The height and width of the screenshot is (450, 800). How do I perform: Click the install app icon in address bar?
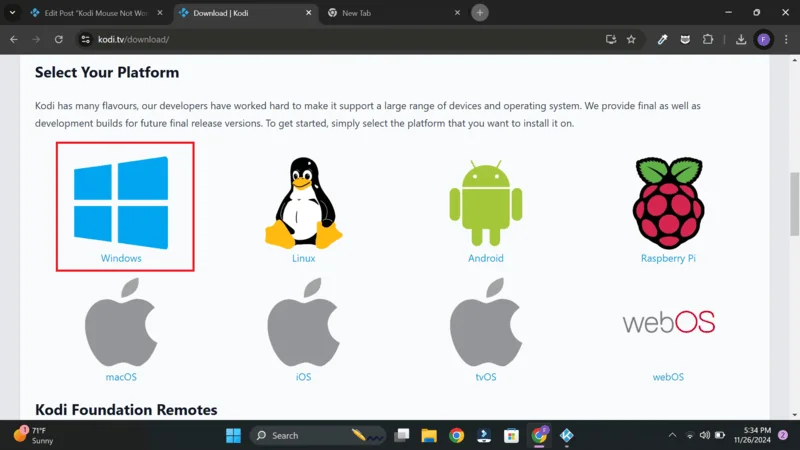611,39
